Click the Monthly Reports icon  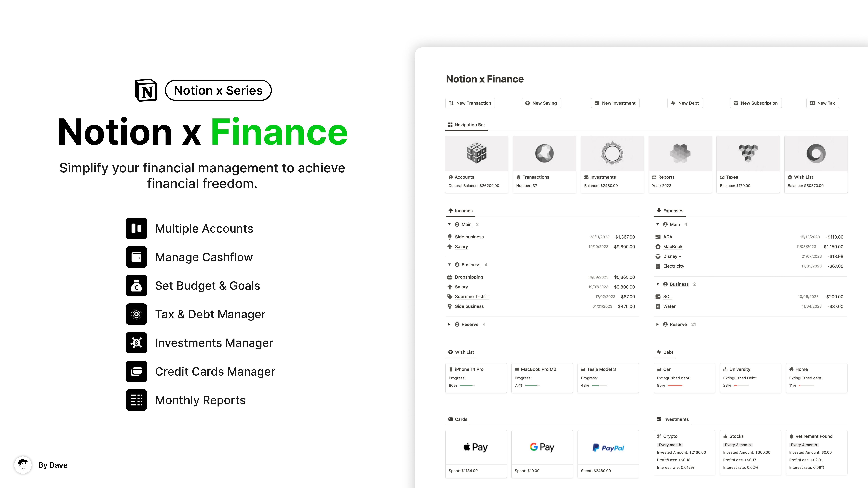click(136, 400)
